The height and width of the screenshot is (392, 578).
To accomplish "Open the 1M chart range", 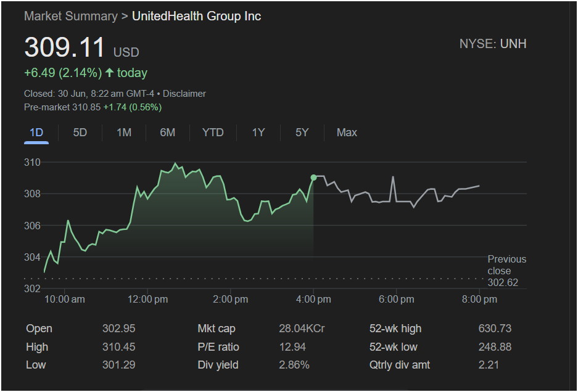I will pos(124,133).
